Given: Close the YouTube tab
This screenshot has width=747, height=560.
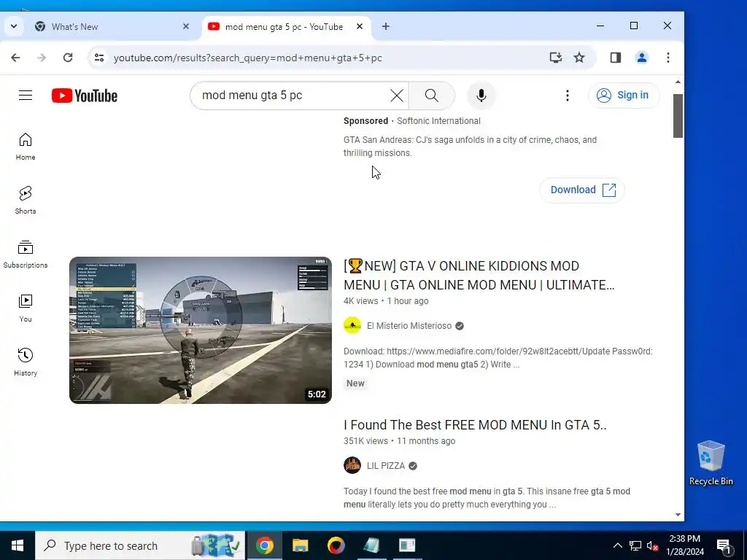Looking at the screenshot, I should pyautogui.click(x=360, y=27).
